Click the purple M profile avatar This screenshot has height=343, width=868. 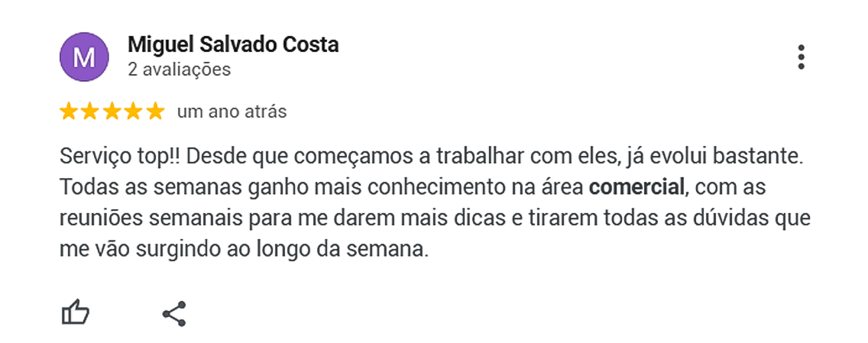(x=84, y=57)
